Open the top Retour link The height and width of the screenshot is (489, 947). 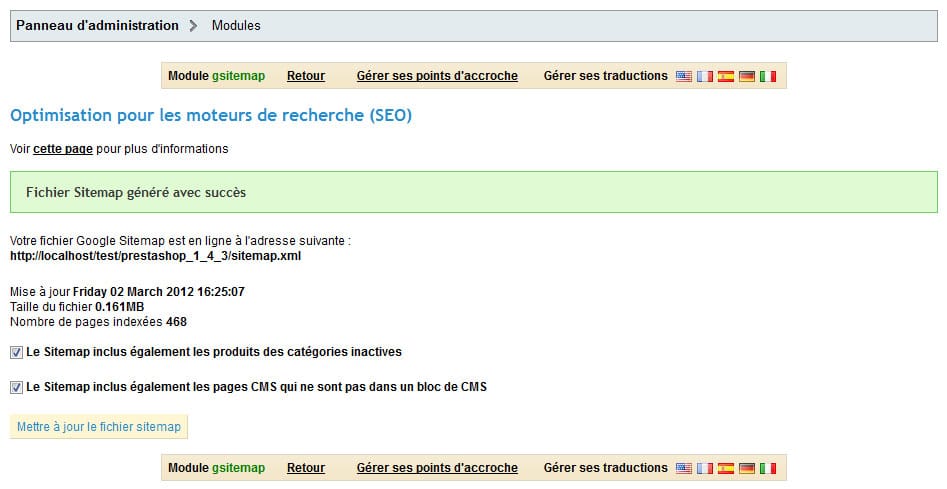coord(306,76)
